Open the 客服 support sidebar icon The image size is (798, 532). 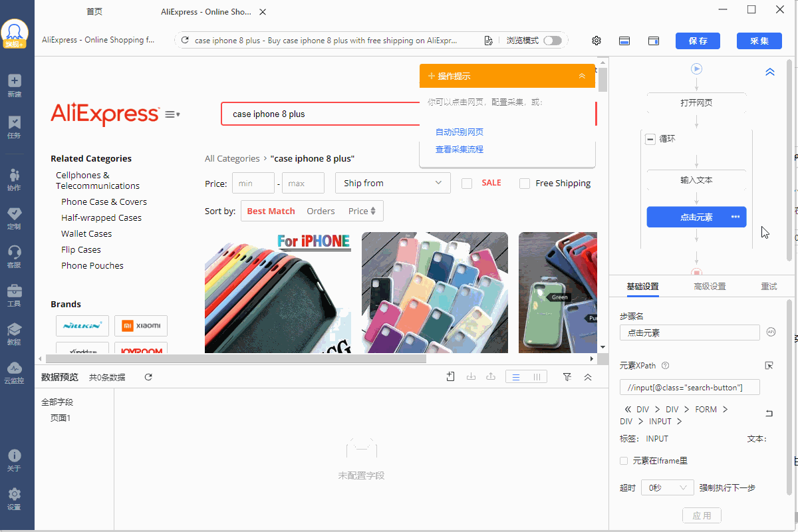15,257
